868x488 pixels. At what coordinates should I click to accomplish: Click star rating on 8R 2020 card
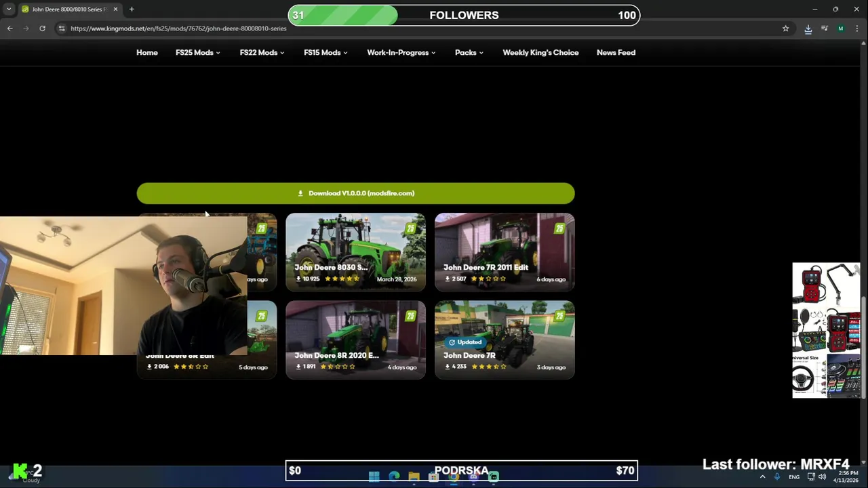pyautogui.click(x=337, y=367)
